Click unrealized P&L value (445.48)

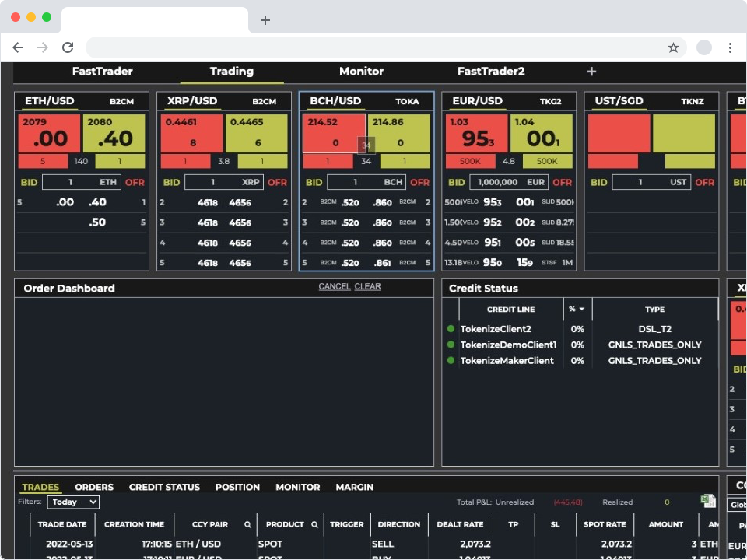pos(568,502)
